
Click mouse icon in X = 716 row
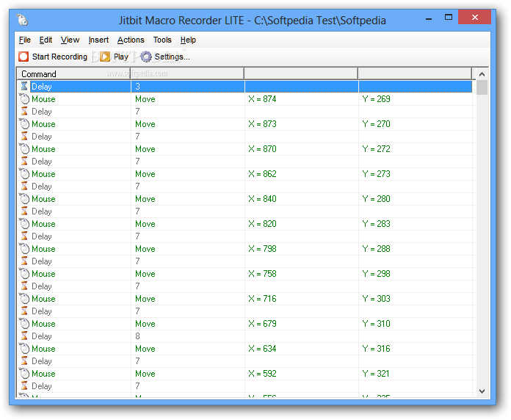click(x=24, y=298)
